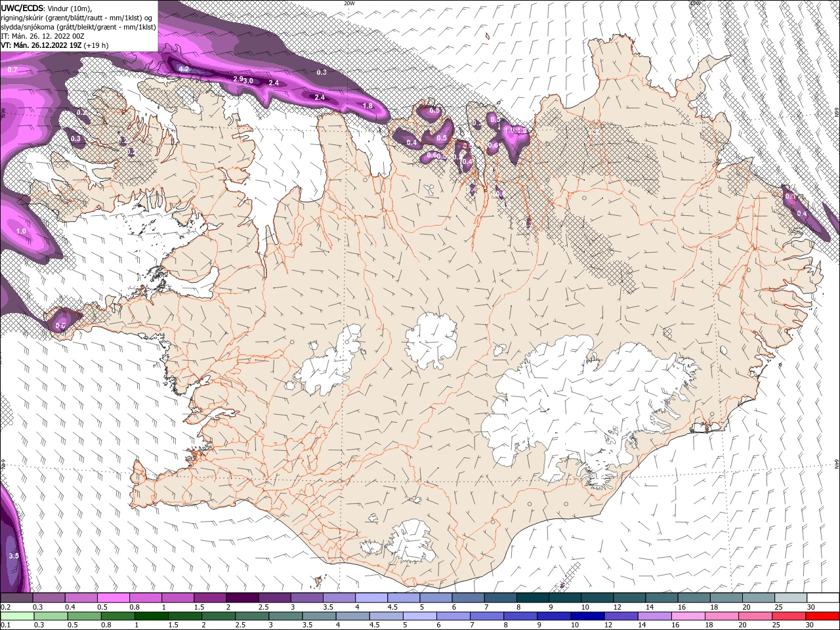Click the upper scale label 0.2
Image resolution: width=840 pixels, height=630 pixels.
pos(5,608)
